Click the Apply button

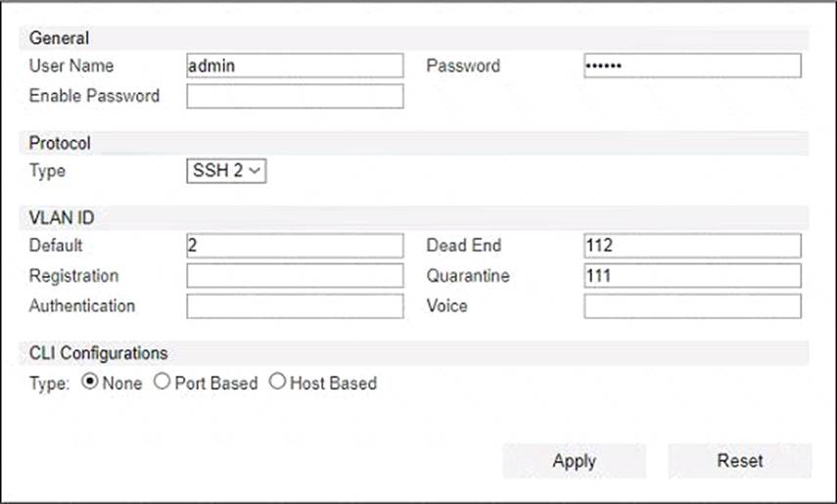pos(575,461)
